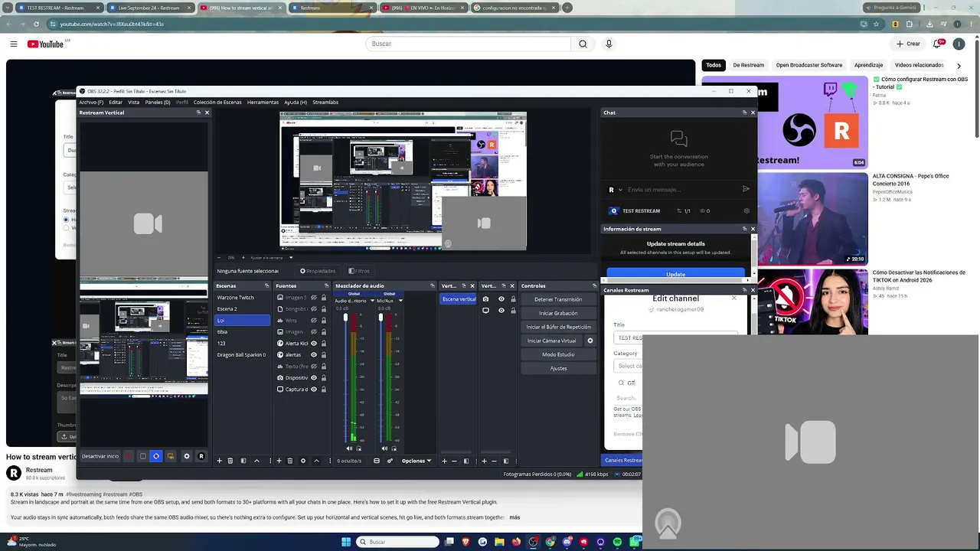
Task: Open the YouTube hamburger guide menu
Action: 14,44
